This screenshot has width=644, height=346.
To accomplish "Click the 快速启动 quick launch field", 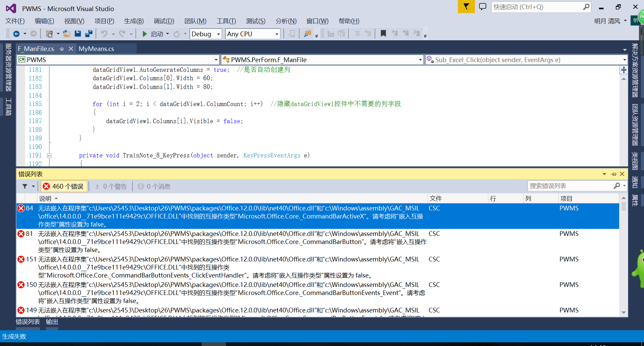I will 537,7.
